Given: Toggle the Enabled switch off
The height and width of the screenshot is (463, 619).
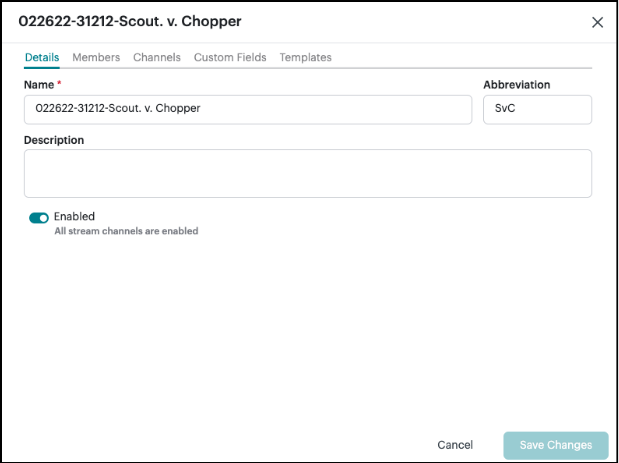Looking at the screenshot, I should click(39, 217).
